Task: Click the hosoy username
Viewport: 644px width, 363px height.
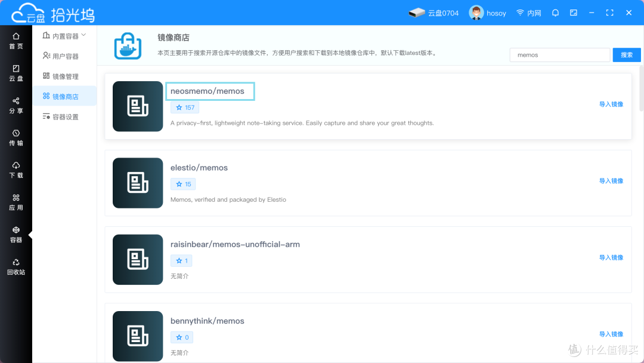Action: pyautogui.click(x=496, y=13)
